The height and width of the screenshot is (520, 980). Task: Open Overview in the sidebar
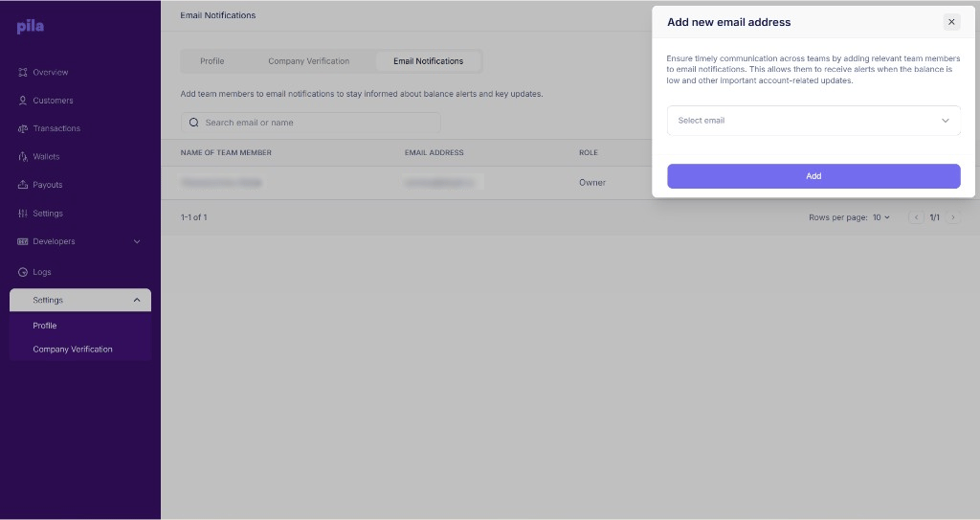pyautogui.click(x=51, y=73)
